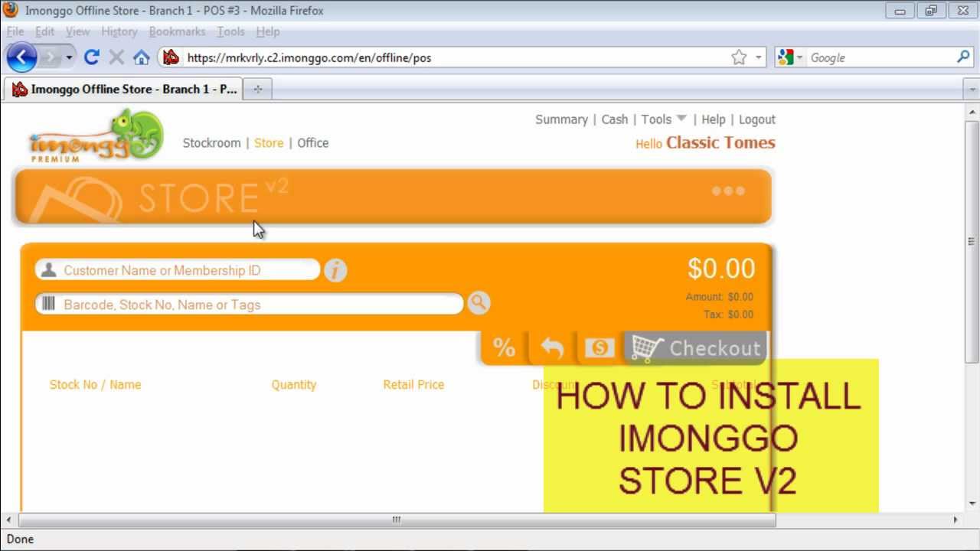The image size is (980, 551).
Task: Click the Firefox icon in title bar
Action: coord(11,10)
